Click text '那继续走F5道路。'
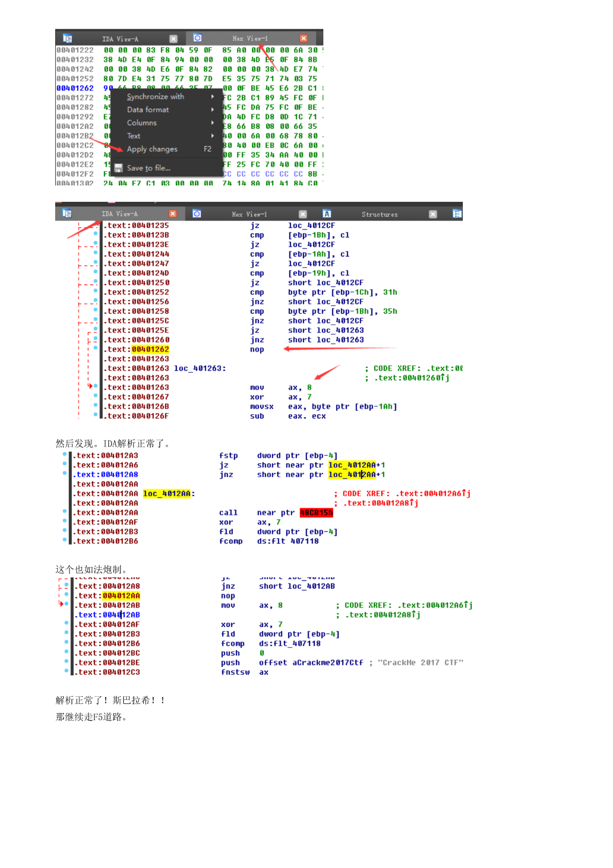613x868 pixels. click(92, 717)
